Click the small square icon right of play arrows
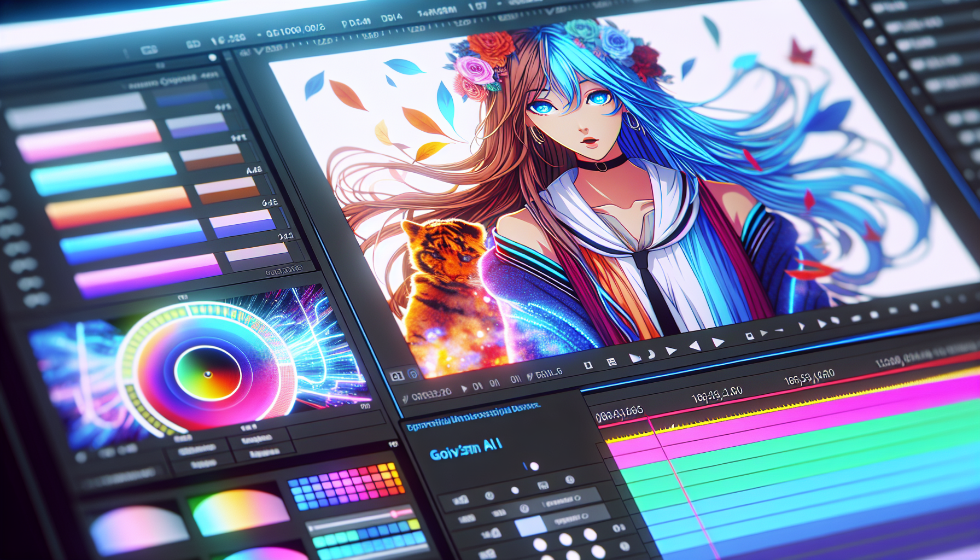The image size is (980, 560). tap(749, 336)
